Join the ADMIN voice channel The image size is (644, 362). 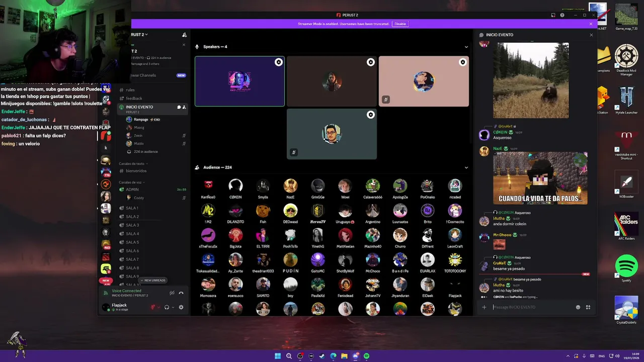click(x=152, y=190)
